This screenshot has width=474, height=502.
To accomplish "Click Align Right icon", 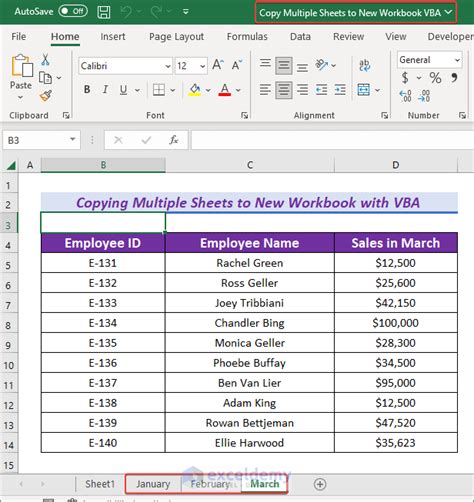I will [x=302, y=90].
